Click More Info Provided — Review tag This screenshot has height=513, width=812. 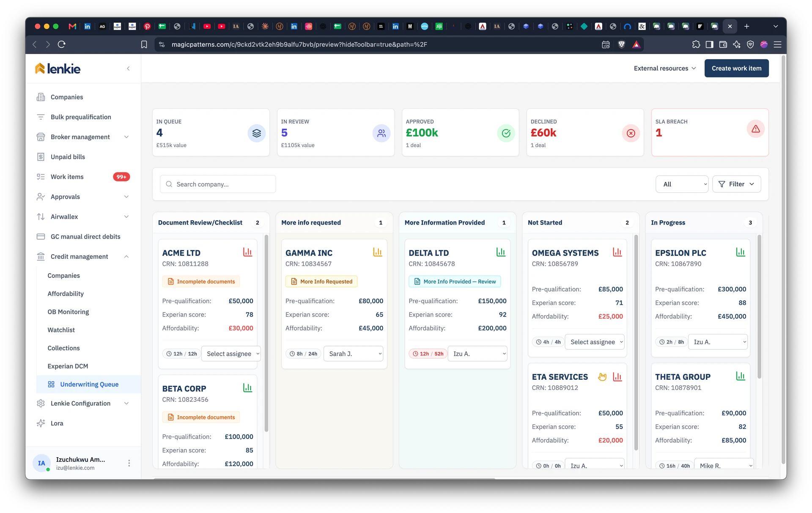(x=455, y=282)
